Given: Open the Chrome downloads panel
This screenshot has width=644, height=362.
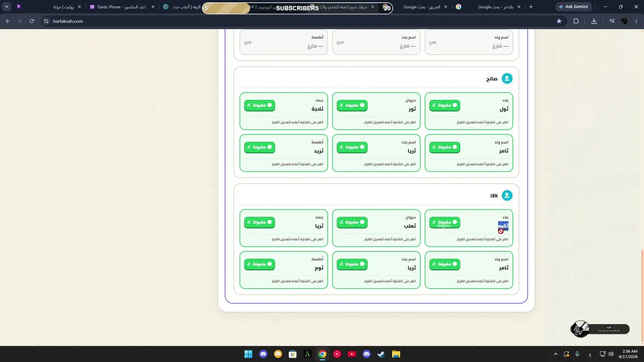Looking at the screenshot, I should coord(594,21).
